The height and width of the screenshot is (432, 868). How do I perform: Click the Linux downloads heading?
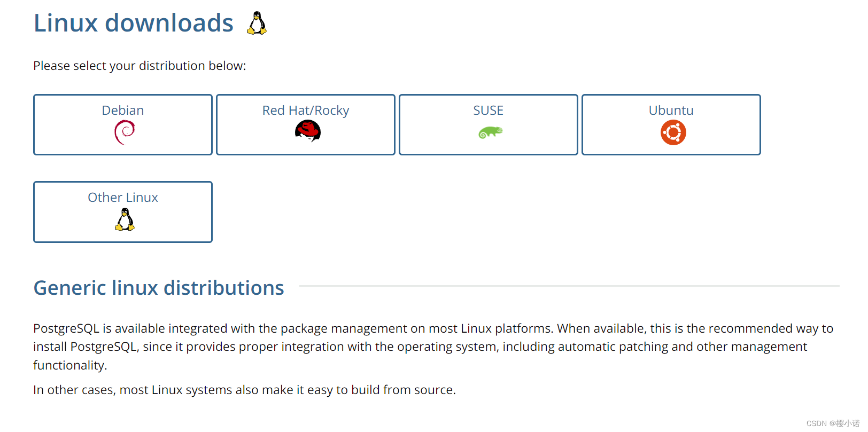[x=134, y=23]
